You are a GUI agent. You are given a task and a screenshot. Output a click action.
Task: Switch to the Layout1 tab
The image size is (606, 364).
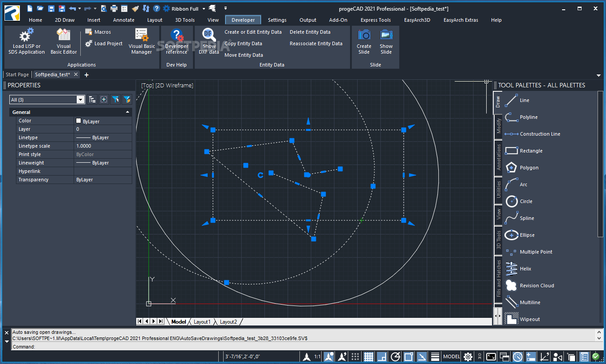click(x=202, y=322)
